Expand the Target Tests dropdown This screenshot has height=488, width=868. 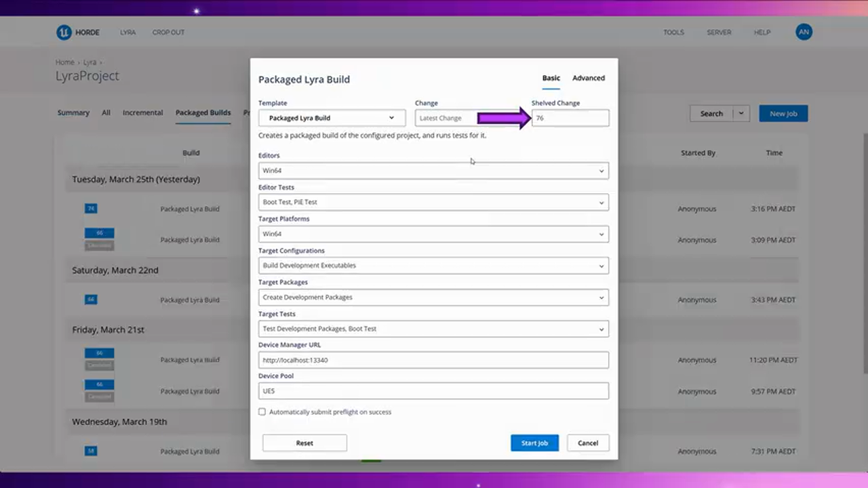pos(433,329)
